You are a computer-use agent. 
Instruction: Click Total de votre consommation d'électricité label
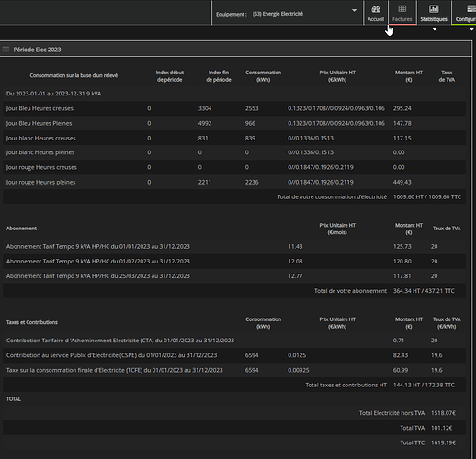pos(332,196)
